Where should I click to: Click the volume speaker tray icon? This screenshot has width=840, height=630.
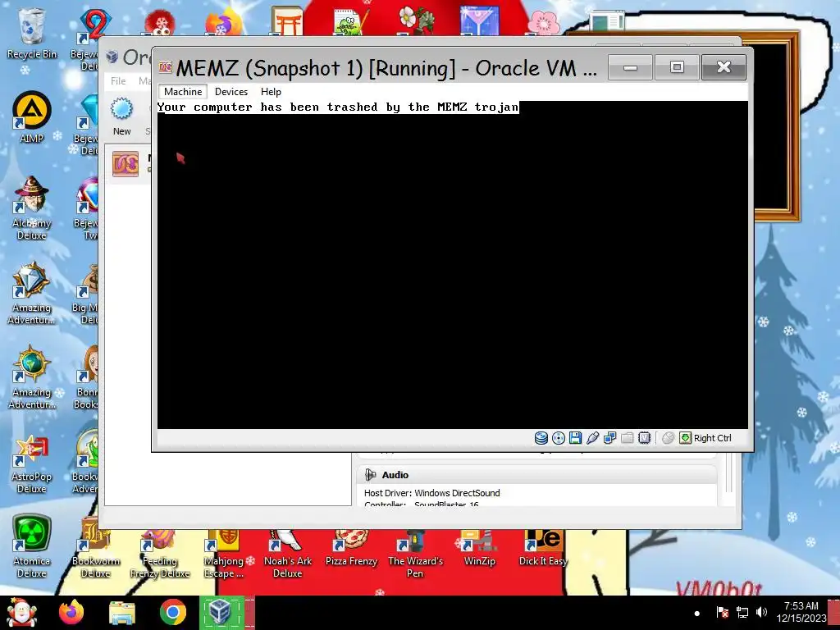point(761,612)
